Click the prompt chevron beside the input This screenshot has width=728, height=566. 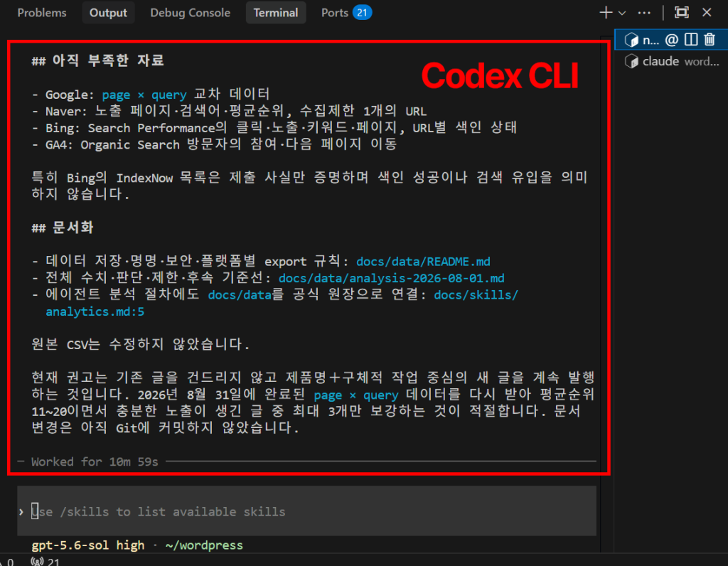(21, 512)
